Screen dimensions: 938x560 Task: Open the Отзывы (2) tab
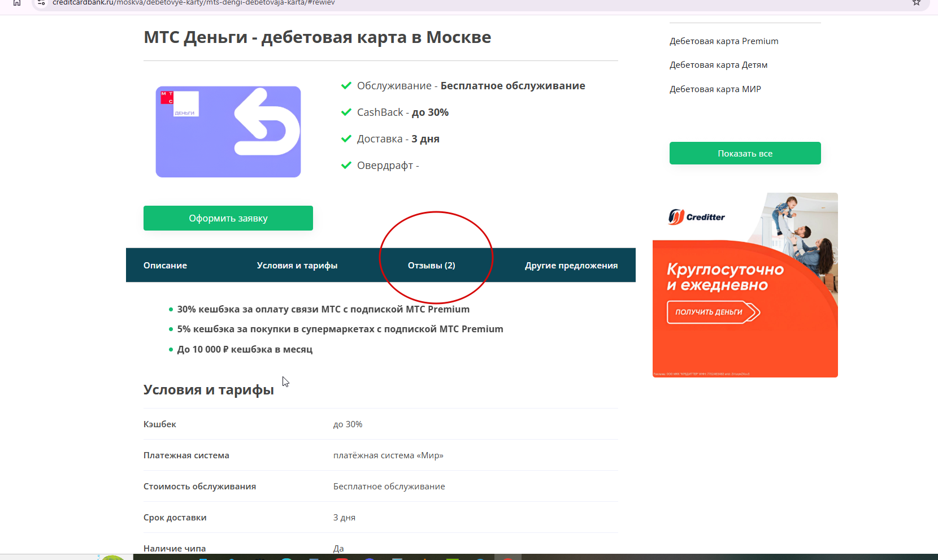point(432,266)
